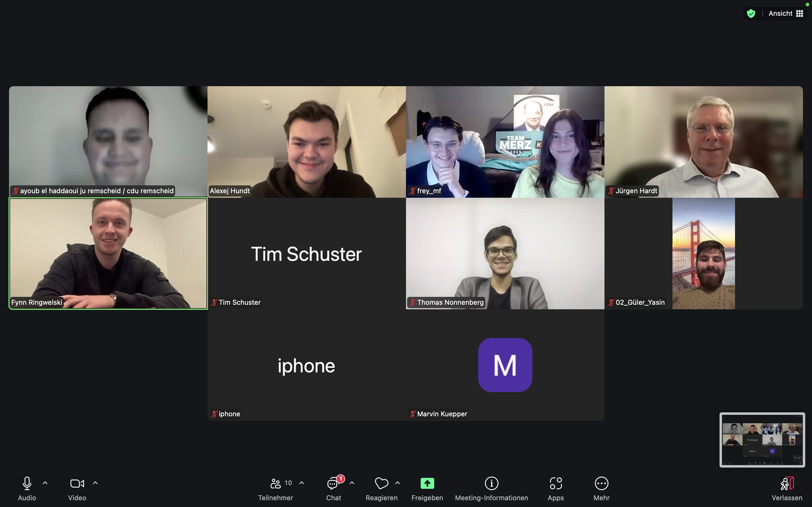Expand audio options chevron beside Audio

(x=45, y=483)
